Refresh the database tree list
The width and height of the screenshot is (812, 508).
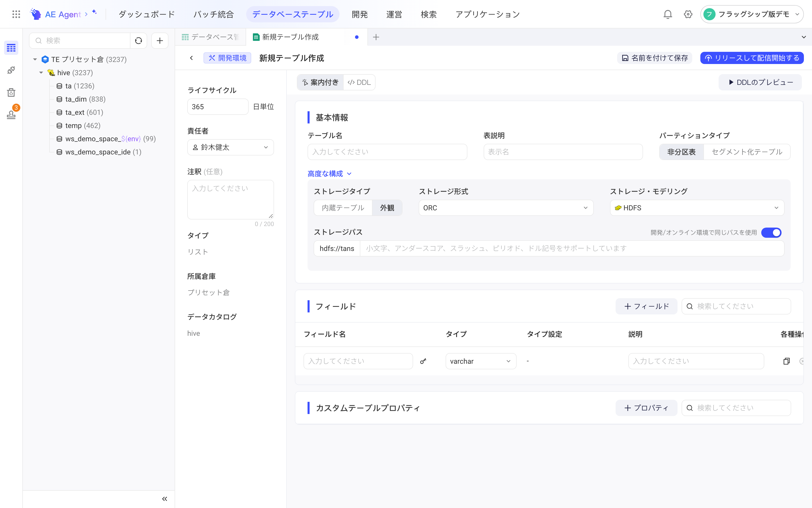139,41
